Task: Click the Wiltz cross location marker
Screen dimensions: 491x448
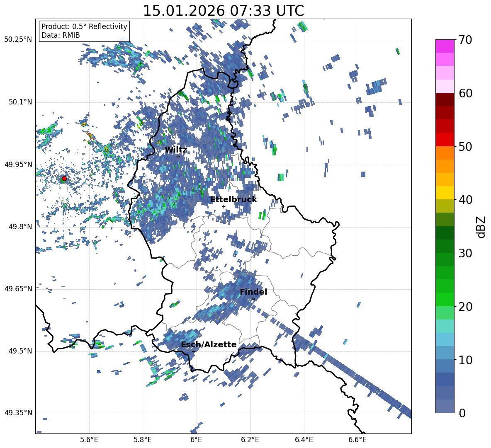Action: tap(178, 157)
